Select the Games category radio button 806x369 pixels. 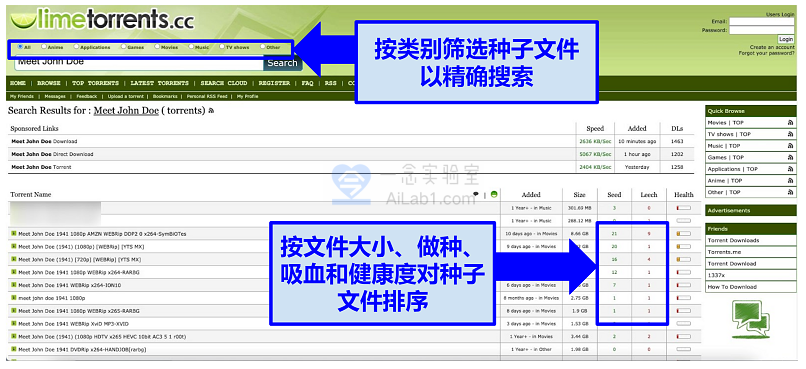click(123, 46)
